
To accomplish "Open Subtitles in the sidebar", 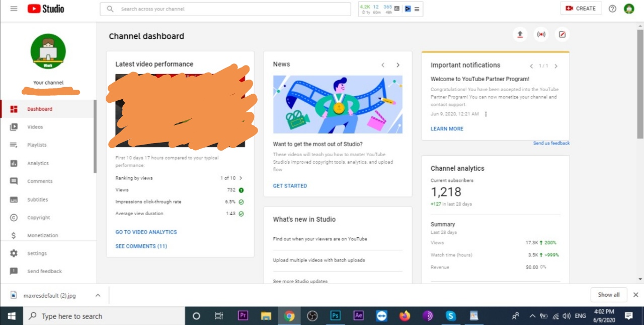I will 47,200.
